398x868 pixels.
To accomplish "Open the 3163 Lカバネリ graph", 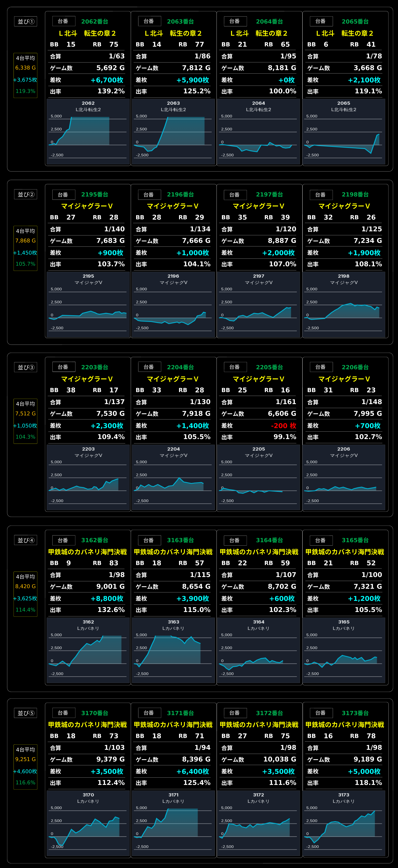I will tap(173, 650).
